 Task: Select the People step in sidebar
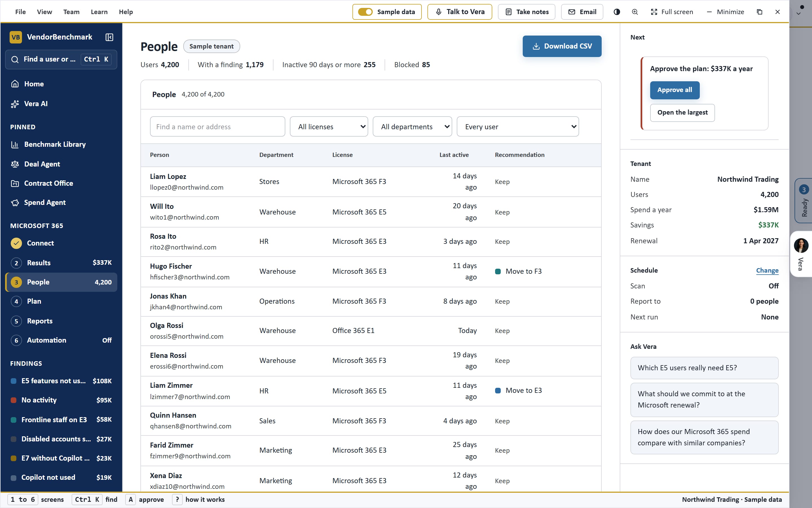pos(61,282)
